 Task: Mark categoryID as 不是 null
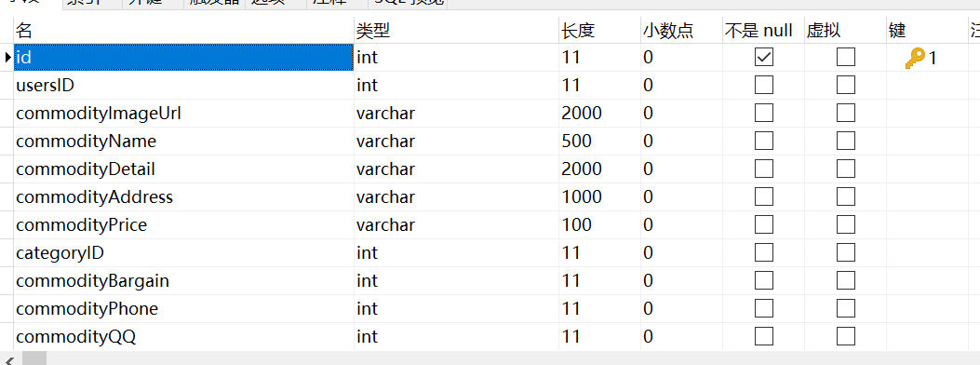coord(764,252)
